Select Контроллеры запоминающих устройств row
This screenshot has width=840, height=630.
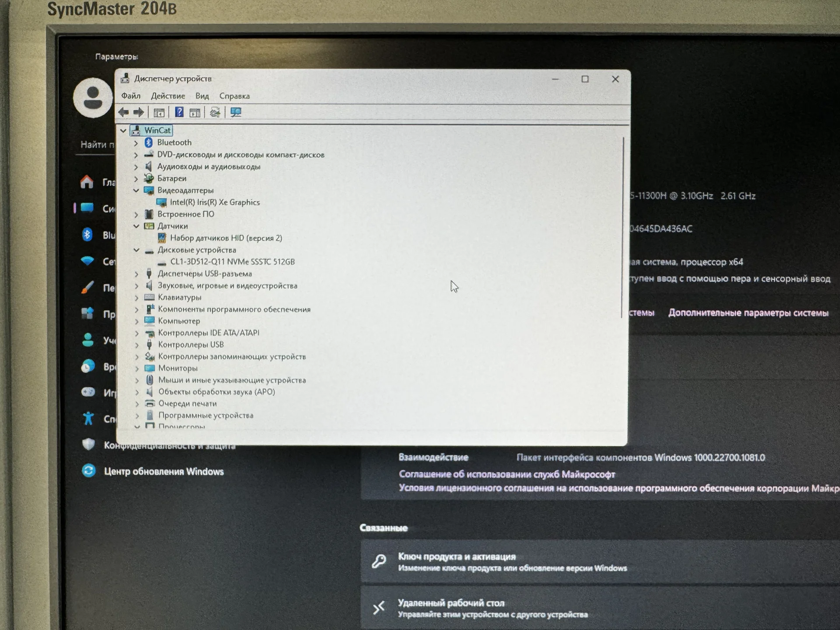coord(232,357)
